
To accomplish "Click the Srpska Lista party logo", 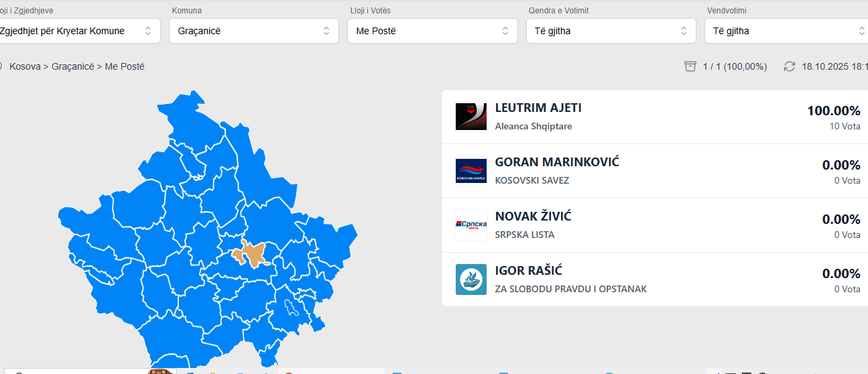I will pyautogui.click(x=471, y=225).
